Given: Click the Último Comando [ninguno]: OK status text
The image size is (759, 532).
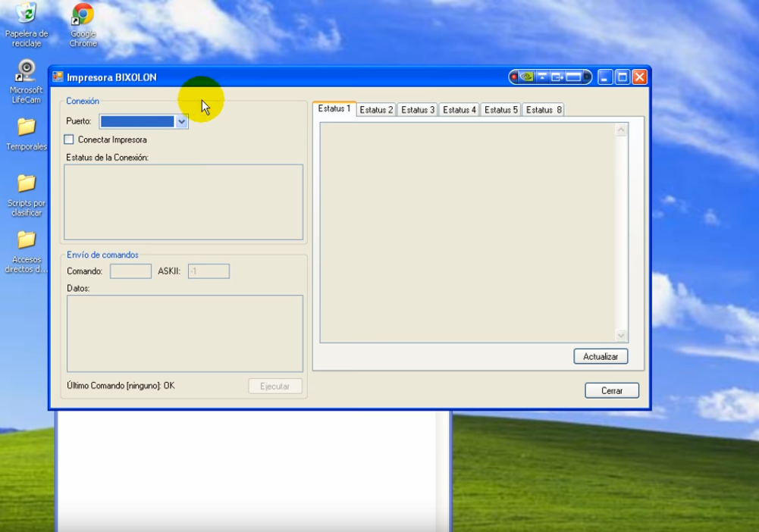Looking at the screenshot, I should tap(121, 386).
